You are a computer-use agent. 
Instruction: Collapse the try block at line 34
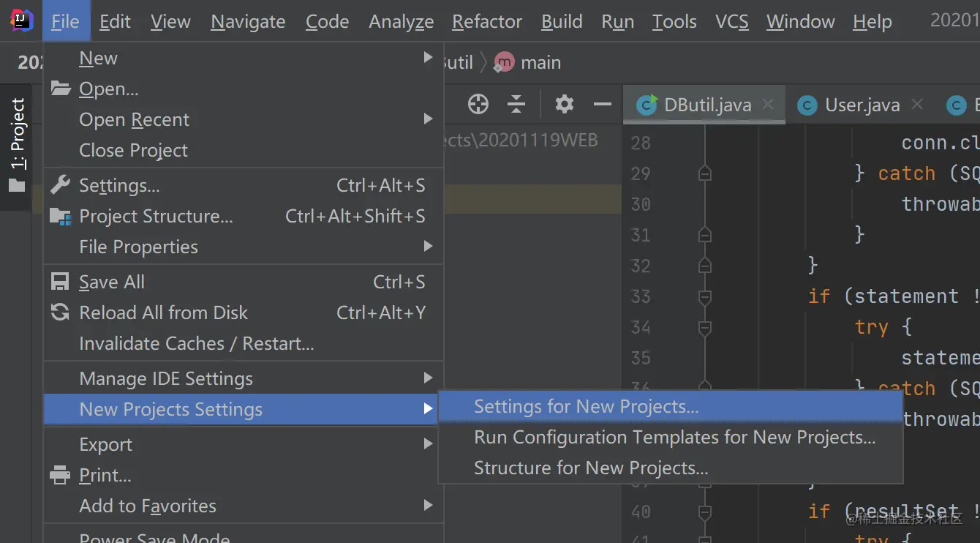pyautogui.click(x=704, y=327)
